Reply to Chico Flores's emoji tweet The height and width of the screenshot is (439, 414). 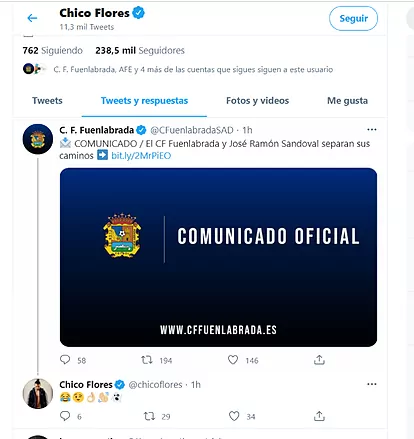tap(65, 416)
